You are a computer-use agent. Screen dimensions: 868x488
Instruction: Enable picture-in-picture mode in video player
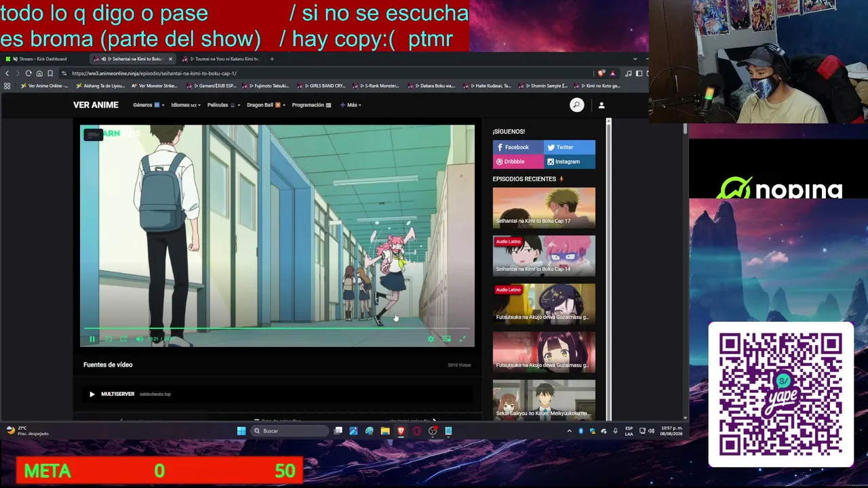(x=446, y=339)
